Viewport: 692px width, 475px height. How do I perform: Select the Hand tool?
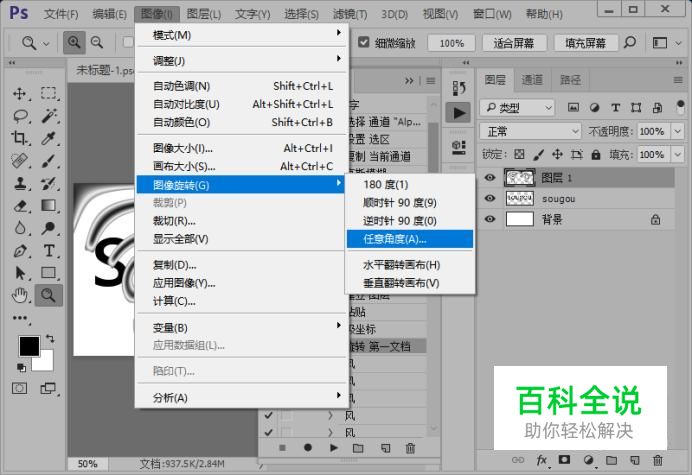pos(19,295)
